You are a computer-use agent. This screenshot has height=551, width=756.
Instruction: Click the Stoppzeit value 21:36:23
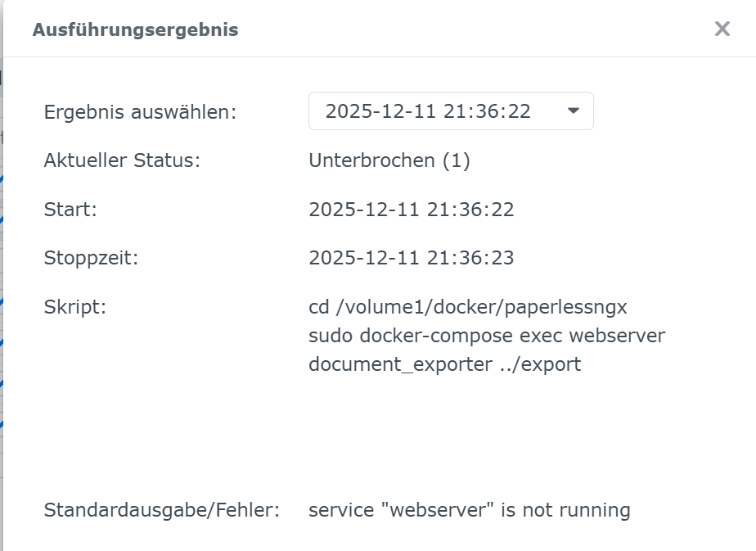coord(479,259)
